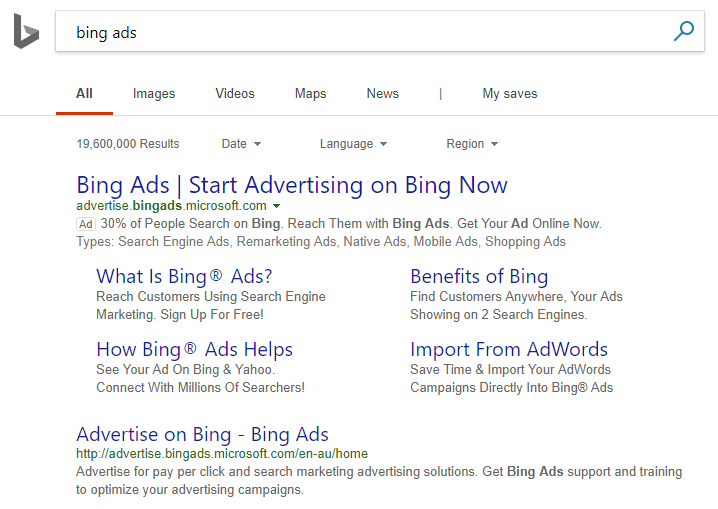Open the "Import From AdWords" sitelink
The image size is (718, 509).
coord(509,350)
